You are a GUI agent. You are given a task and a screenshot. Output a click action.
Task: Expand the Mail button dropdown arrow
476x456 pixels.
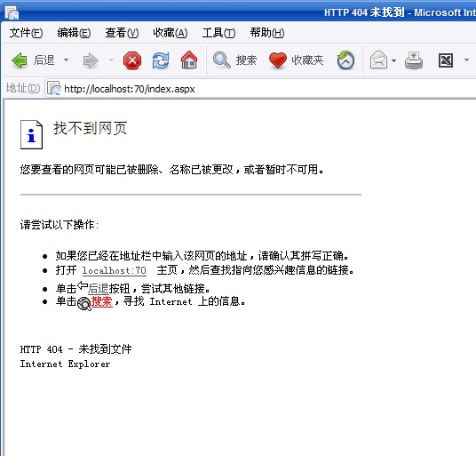pos(393,60)
